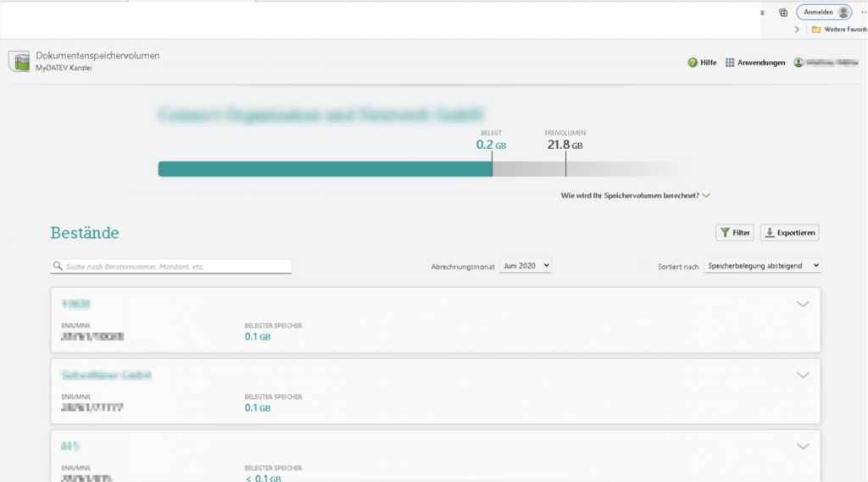This screenshot has width=868, height=482.
Task: Click the browser's three-dot settings menu icon
Action: pyautogui.click(x=863, y=13)
